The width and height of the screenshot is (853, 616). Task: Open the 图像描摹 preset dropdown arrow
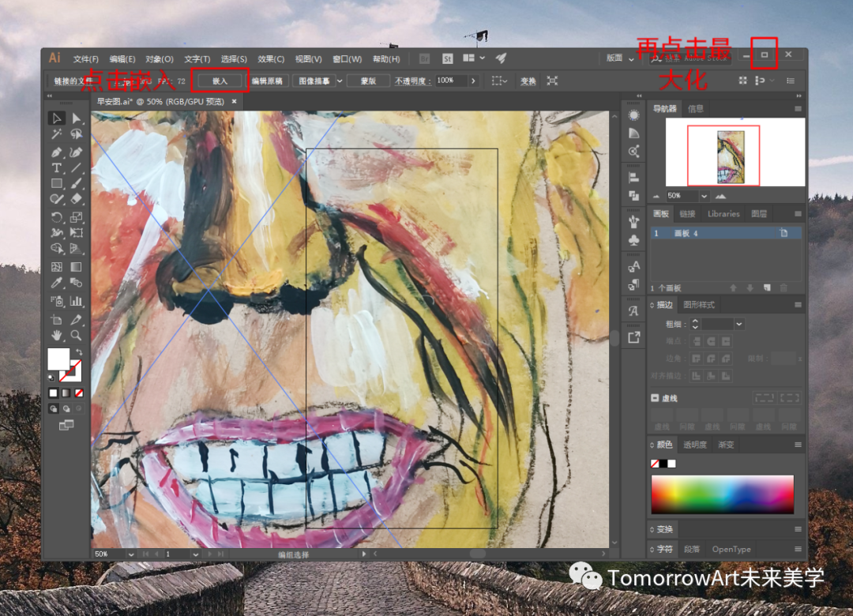click(340, 81)
